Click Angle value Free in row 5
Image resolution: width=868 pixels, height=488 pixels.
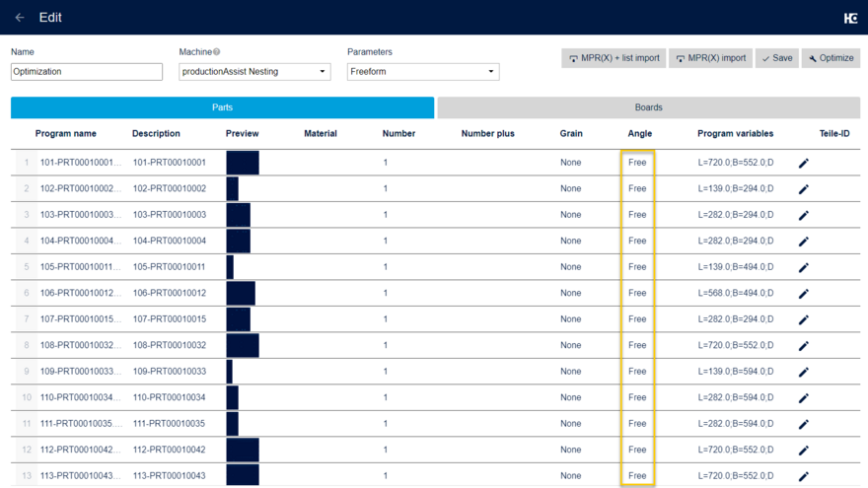[x=637, y=267]
